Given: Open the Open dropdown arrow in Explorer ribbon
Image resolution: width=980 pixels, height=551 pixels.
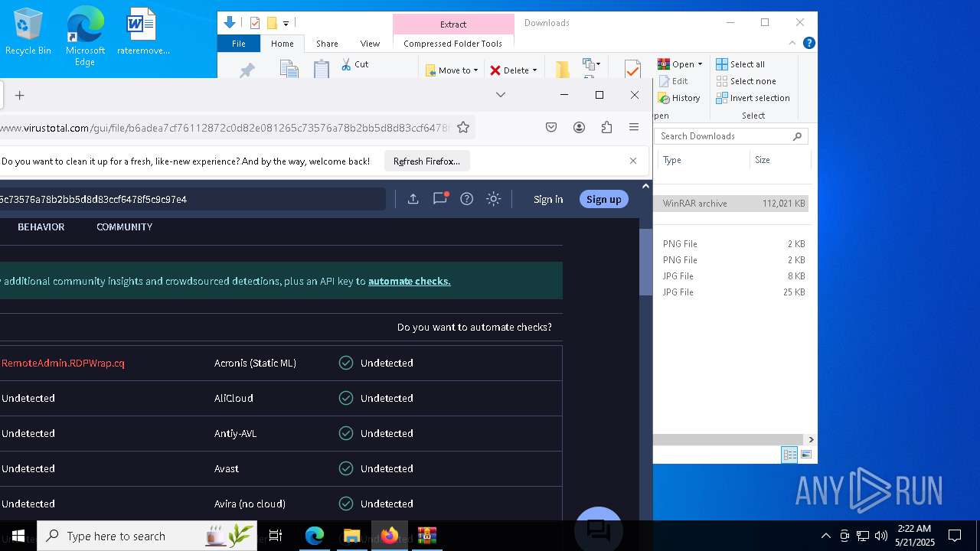Looking at the screenshot, I should coord(700,64).
